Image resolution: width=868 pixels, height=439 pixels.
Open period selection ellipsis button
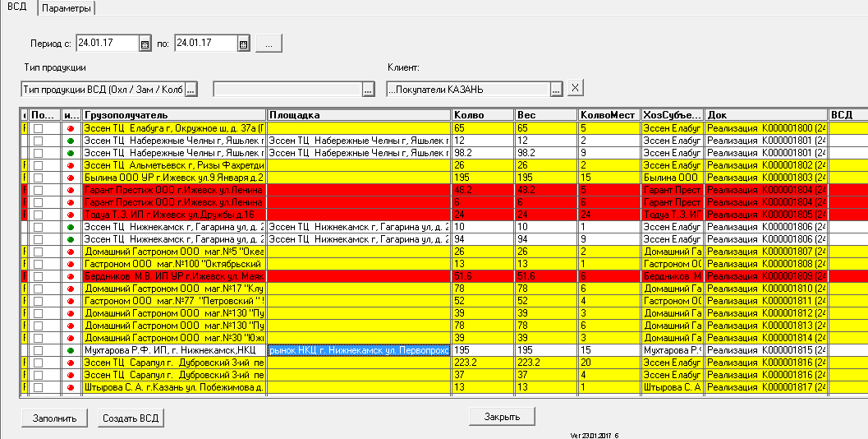tap(269, 44)
